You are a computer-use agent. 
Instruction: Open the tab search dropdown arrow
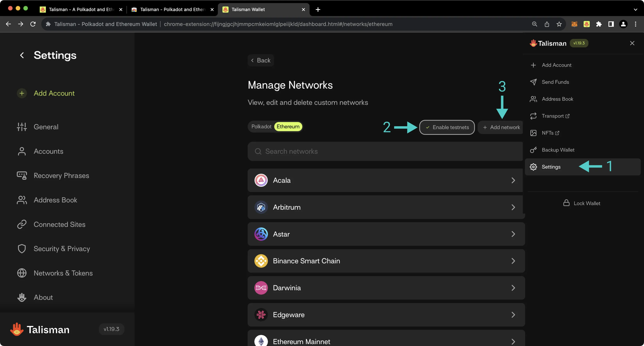pyautogui.click(x=635, y=10)
